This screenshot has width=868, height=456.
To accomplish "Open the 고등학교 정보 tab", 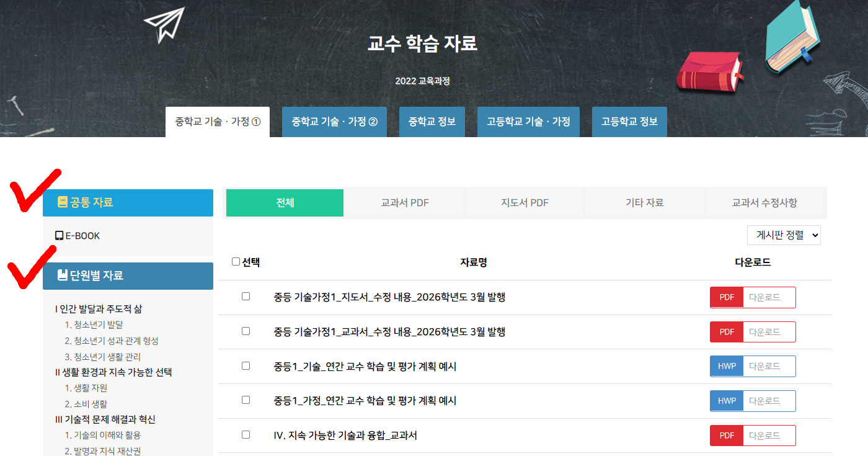I will coord(629,122).
